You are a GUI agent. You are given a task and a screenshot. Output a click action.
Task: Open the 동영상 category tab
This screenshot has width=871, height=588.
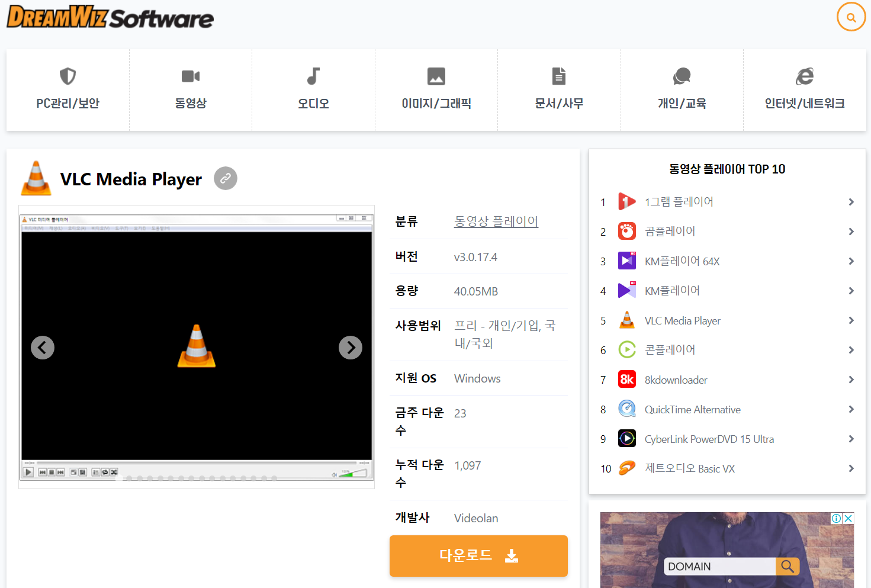coord(191,90)
